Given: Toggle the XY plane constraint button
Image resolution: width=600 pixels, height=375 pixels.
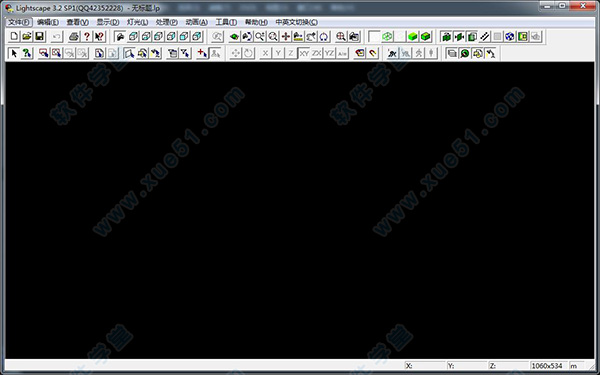Looking at the screenshot, I should tap(304, 53).
